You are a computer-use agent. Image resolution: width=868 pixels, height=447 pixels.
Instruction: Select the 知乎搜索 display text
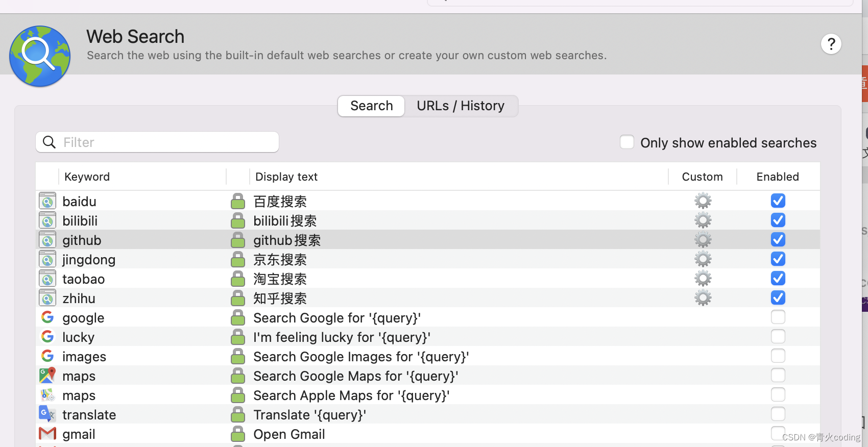click(x=280, y=299)
